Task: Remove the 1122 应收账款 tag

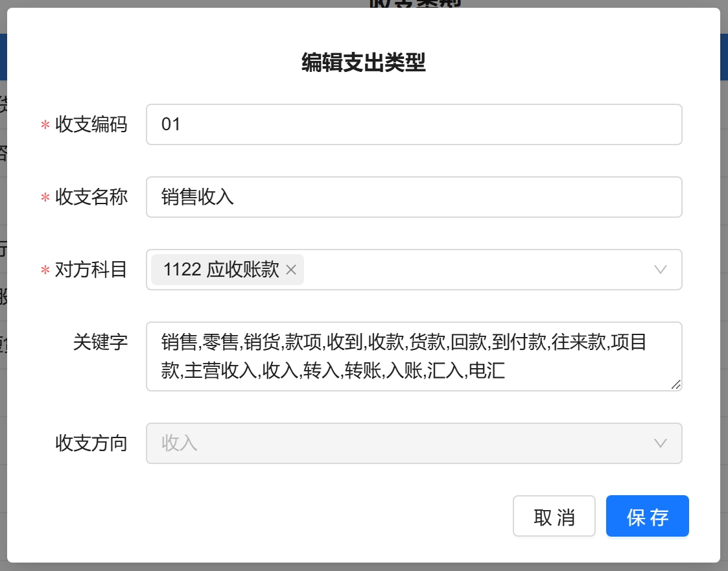Action: 291,270
